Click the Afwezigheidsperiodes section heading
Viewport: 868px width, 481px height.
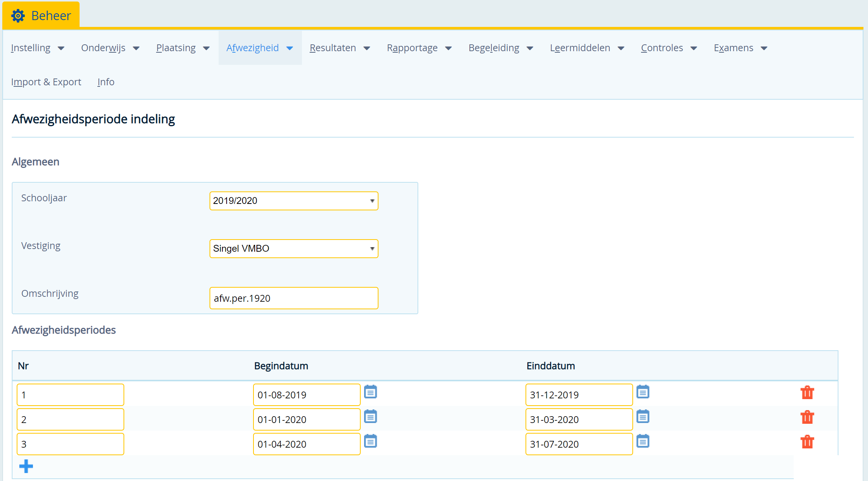point(64,330)
